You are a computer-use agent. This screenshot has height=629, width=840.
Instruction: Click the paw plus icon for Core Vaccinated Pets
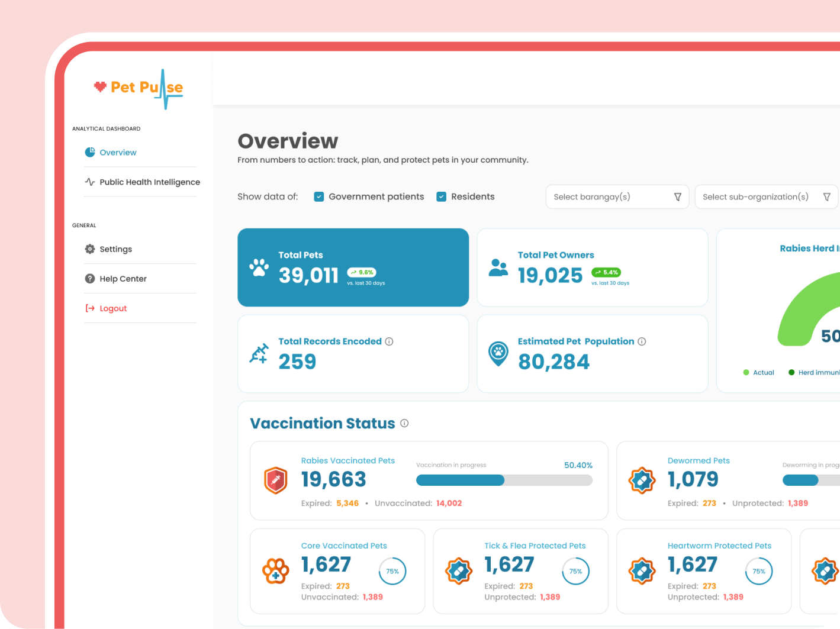[x=276, y=571]
